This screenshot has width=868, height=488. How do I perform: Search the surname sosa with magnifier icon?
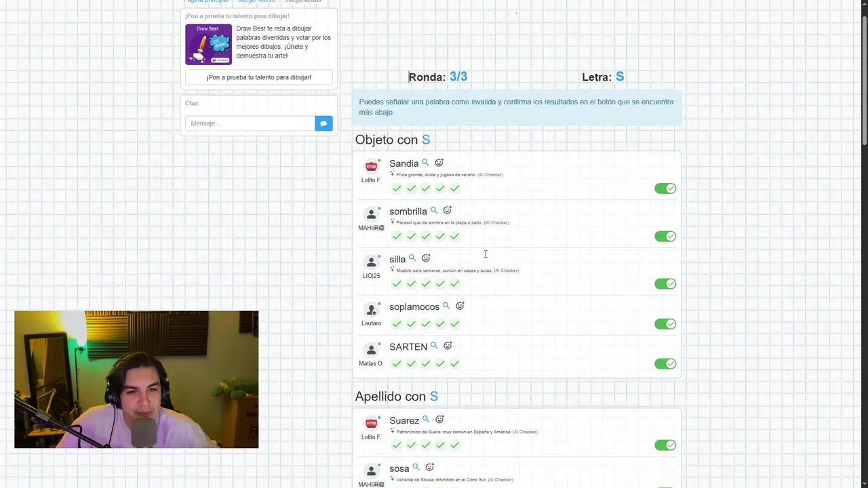coord(416,468)
